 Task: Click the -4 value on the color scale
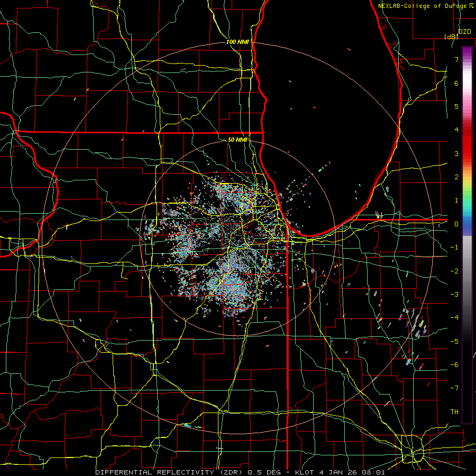click(x=454, y=317)
